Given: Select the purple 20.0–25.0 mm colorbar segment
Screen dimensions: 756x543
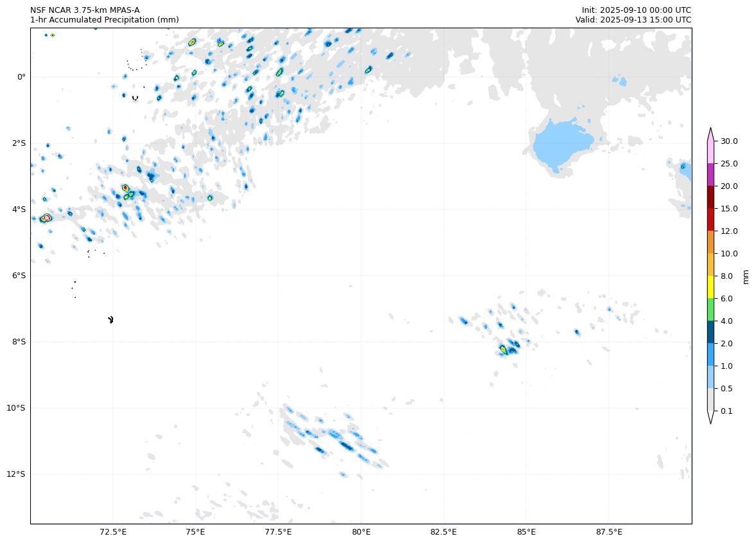Looking at the screenshot, I should pos(710,175).
